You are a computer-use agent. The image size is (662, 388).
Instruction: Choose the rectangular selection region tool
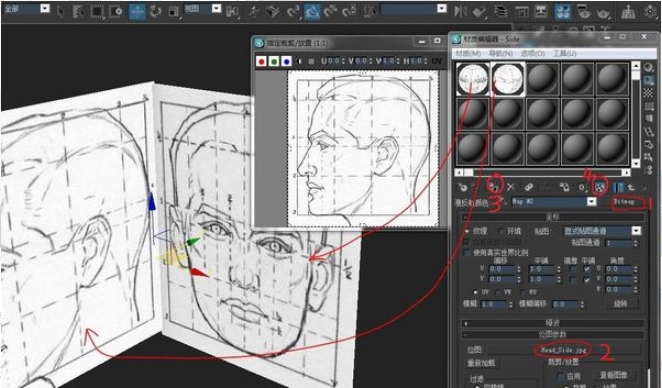click(x=97, y=11)
